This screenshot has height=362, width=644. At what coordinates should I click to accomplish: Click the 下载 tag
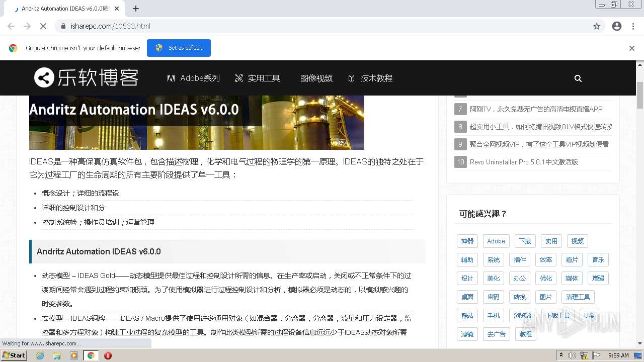coord(525,241)
